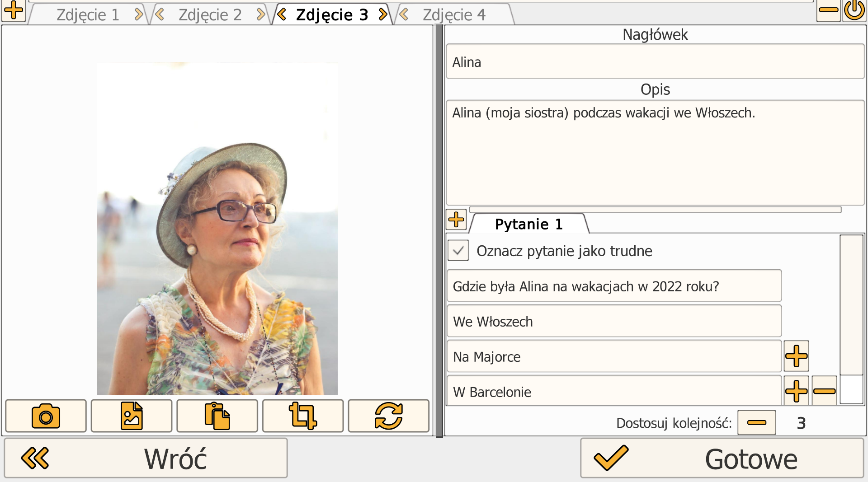Paste an image from clipboard
Screen dimensions: 868x482
(217, 416)
